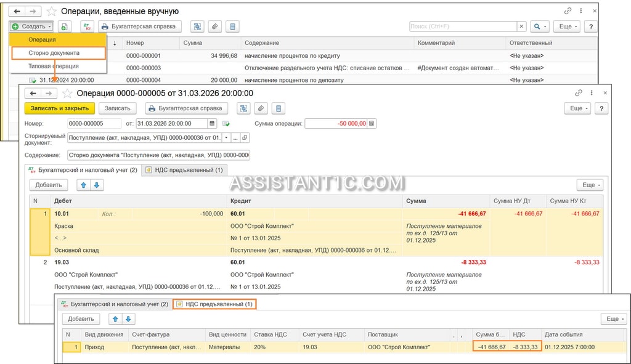Screen dimensions: 631x364
Task: Choose Операция from the Создать menu
Action: 58,40
